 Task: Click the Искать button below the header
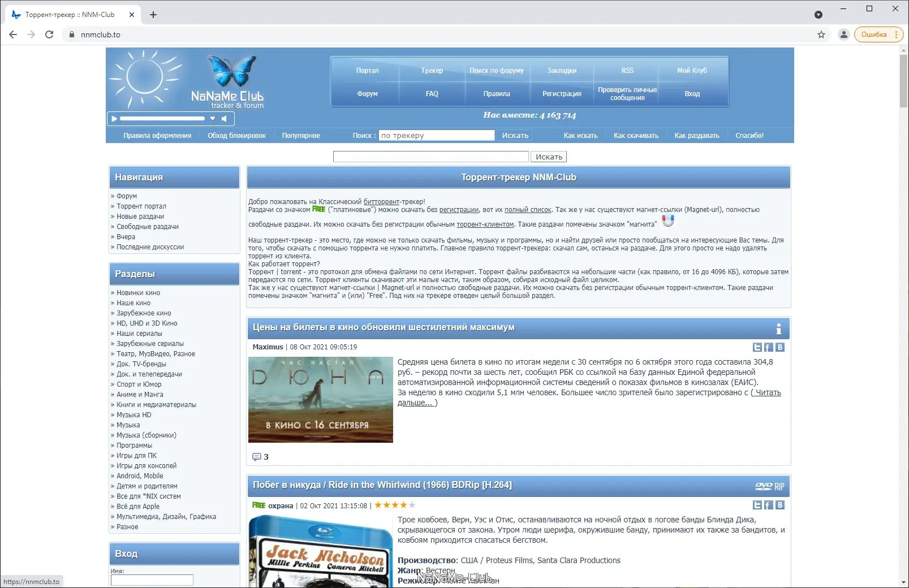pos(549,157)
